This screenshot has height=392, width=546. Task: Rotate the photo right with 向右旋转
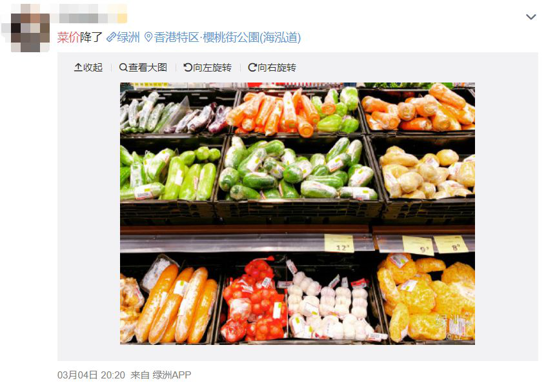coord(272,67)
